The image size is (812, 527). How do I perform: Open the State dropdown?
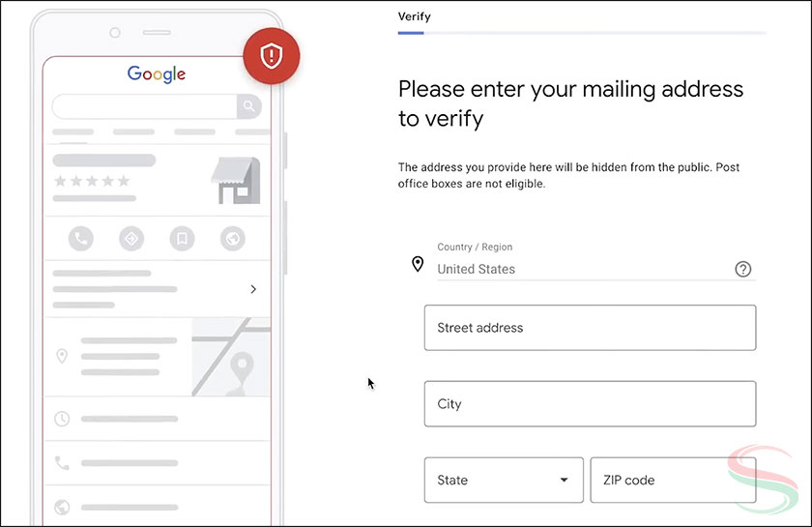tap(504, 480)
